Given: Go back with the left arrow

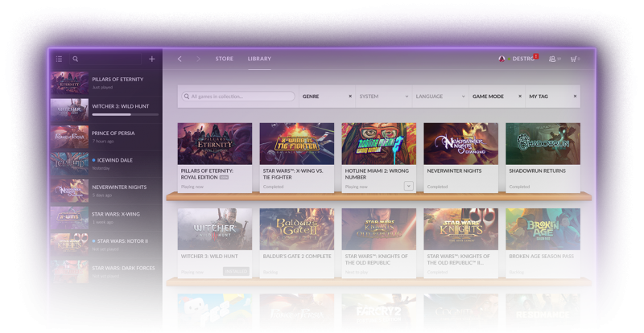Looking at the screenshot, I should [180, 60].
